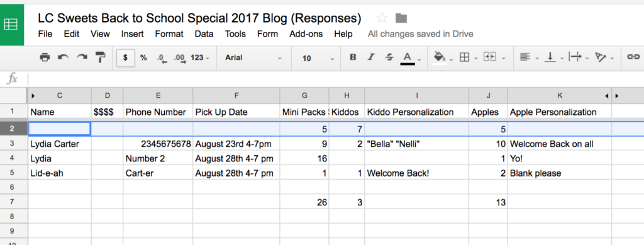Viewport: 644px width, 245px height.
Task: Click the print icon in the toolbar
Action: [x=45, y=57]
